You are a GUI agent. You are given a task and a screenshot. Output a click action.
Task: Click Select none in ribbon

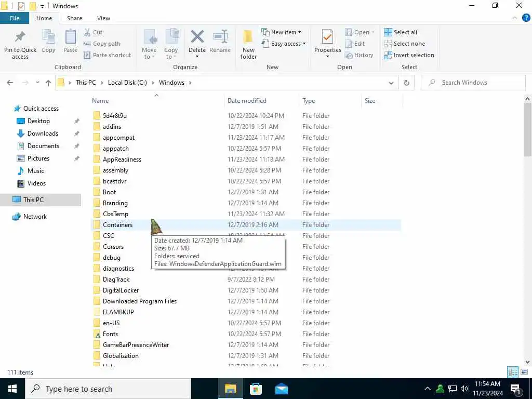pos(404,44)
